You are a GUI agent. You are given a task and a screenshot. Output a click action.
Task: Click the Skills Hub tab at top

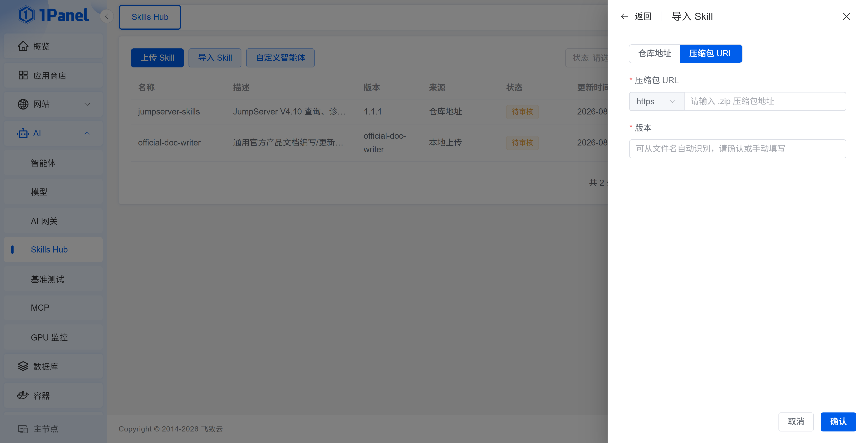point(150,17)
